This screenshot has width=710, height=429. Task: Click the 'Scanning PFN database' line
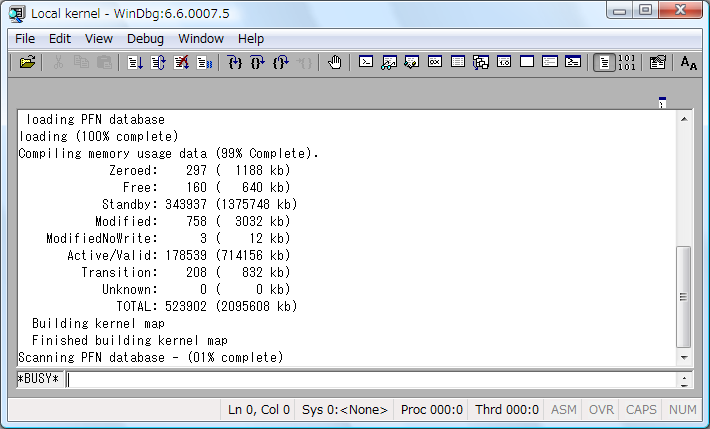coord(151,357)
